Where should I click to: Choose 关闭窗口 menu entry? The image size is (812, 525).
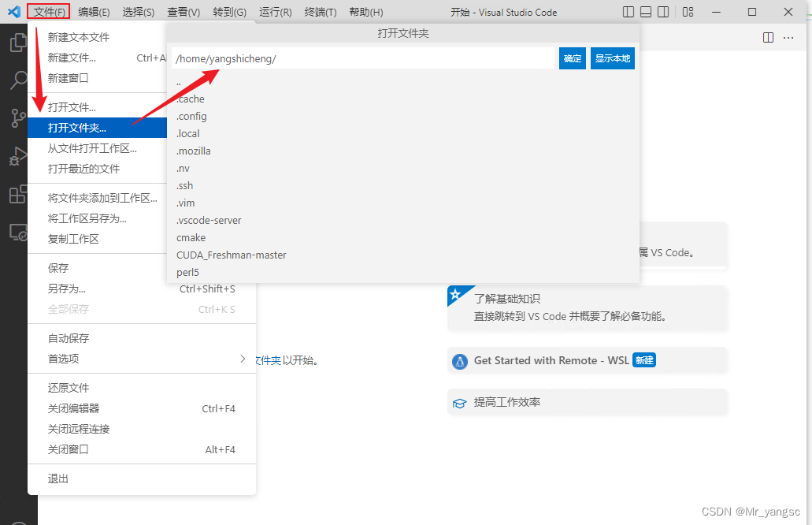click(142, 450)
